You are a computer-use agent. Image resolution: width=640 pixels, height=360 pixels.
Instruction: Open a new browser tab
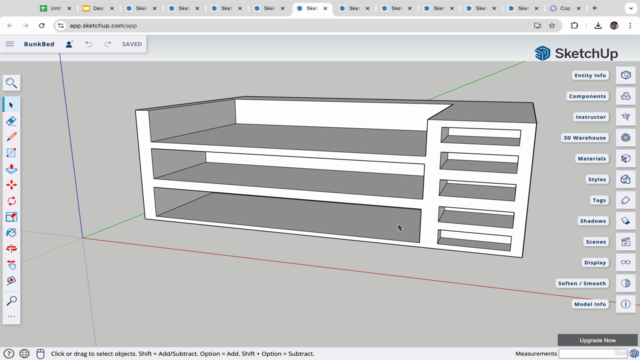click(594, 8)
